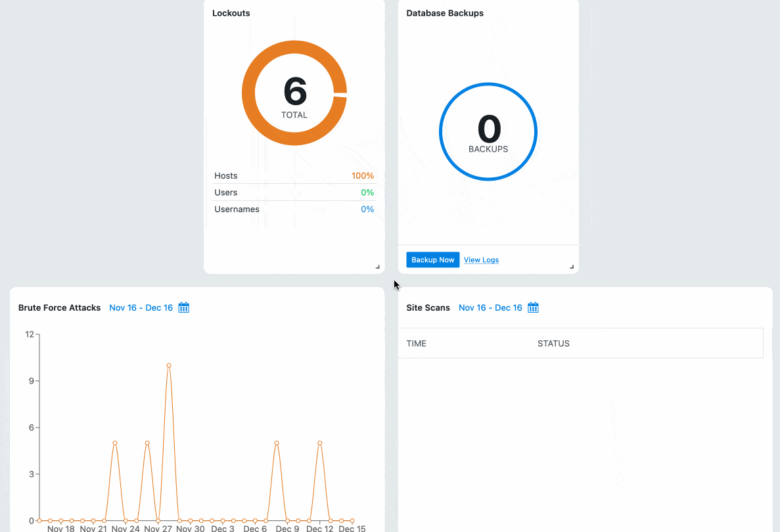
Task: Click the Lockouts card title
Action: (231, 13)
